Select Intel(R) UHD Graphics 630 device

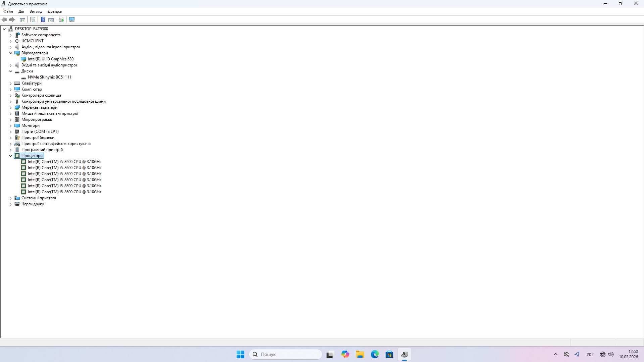pyautogui.click(x=50, y=59)
